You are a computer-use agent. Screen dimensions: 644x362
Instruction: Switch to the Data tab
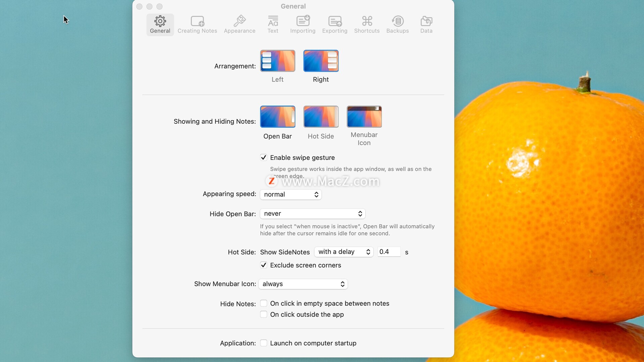pyautogui.click(x=426, y=25)
